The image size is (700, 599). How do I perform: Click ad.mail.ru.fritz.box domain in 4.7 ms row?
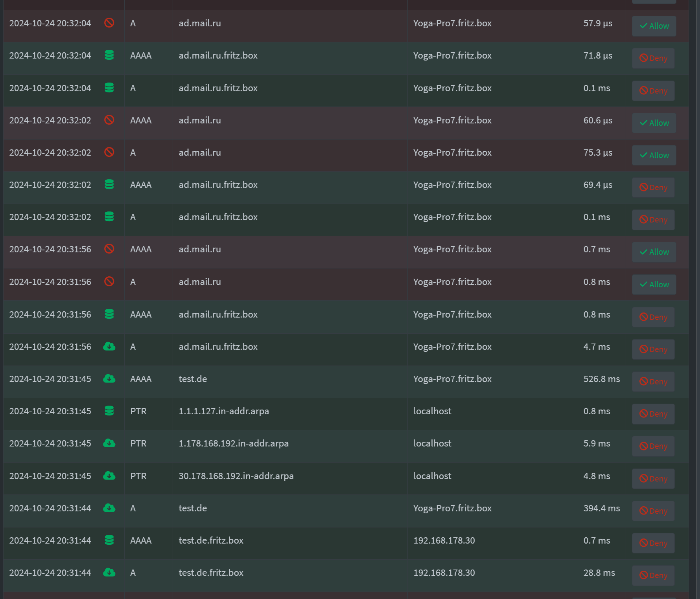click(218, 347)
